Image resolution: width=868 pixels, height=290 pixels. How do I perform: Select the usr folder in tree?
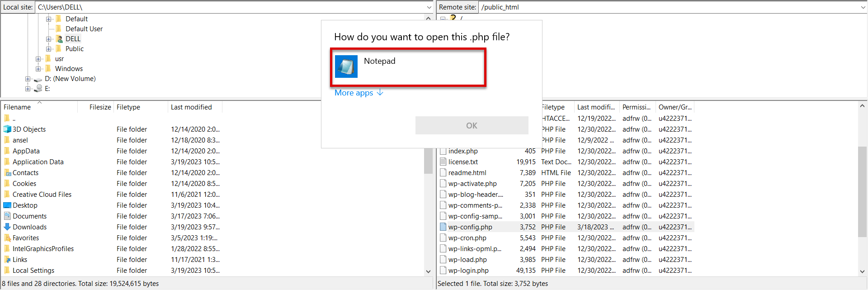coord(59,59)
